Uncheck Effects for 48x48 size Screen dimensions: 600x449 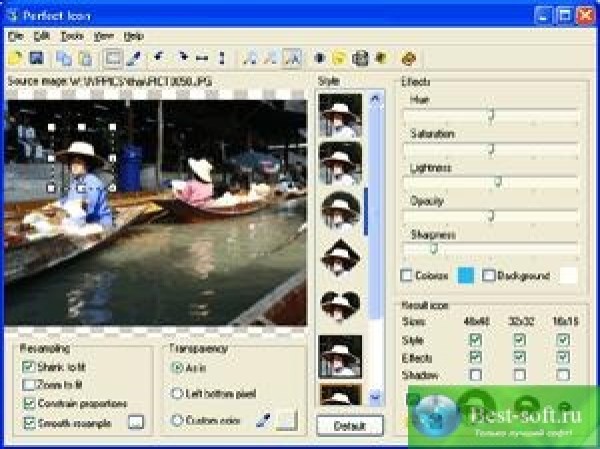(476, 357)
